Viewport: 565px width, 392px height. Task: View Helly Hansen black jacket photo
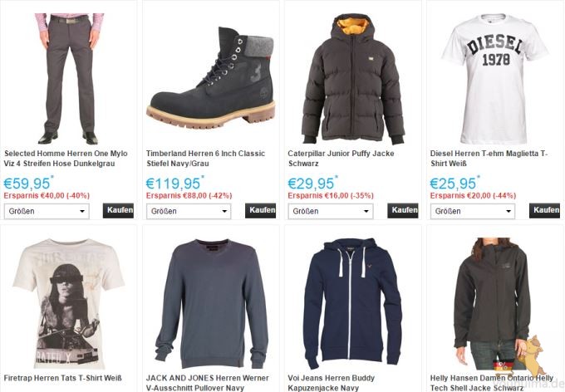492,303
